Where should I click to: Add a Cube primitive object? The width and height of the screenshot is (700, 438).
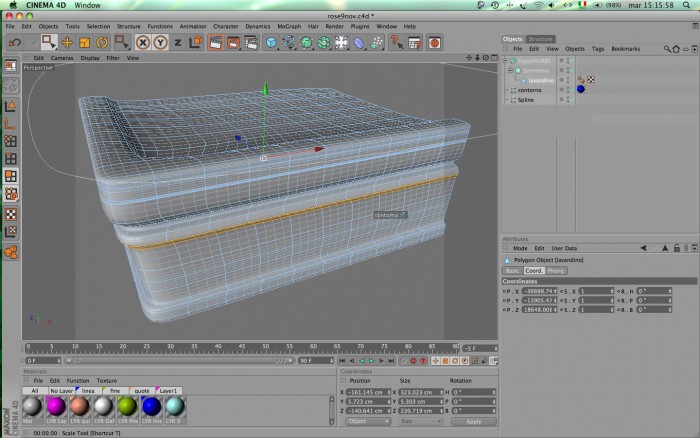pos(271,43)
